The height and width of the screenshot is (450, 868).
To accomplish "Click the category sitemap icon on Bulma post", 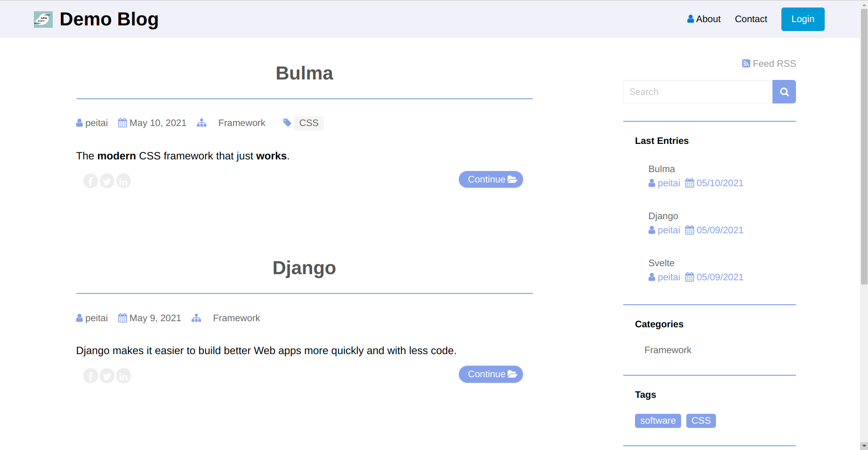I will (201, 123).
